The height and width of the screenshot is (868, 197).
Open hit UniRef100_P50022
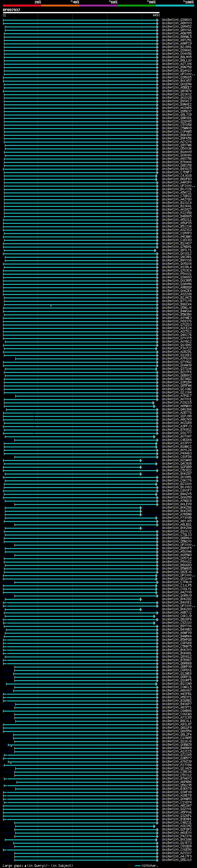pyautogui.click(x=177, y=562)
